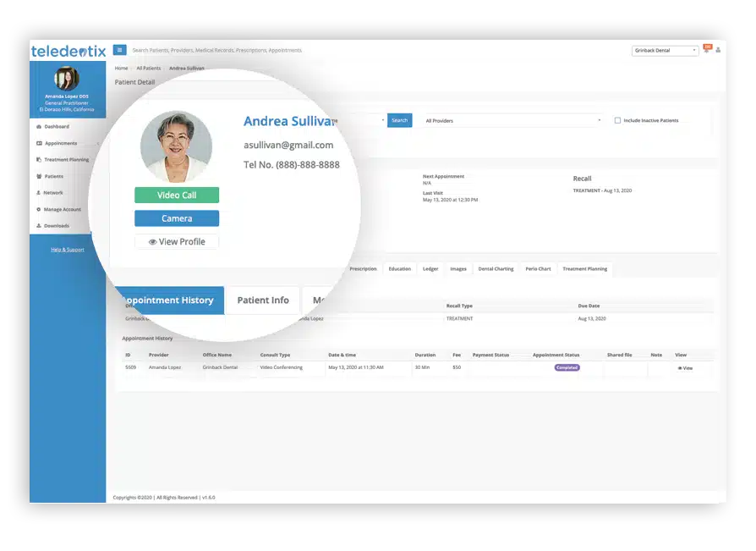This screenshot has height=551, width=756.
Task: Open the notifications bell icon
Action: click(x=707, y=51)
